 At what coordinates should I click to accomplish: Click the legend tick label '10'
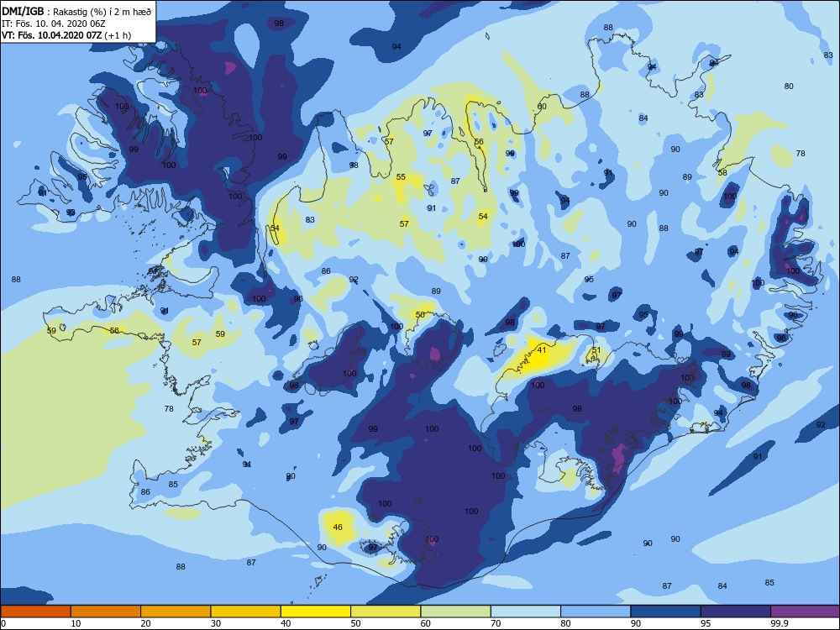(76, 623)
